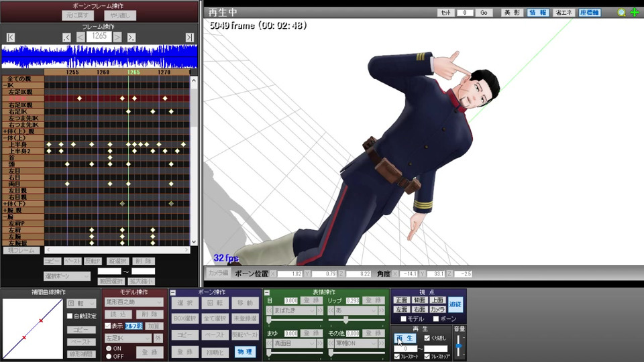This screenshot has height=362, width=644.
Task: Step forward one frame arrow
Action: coord(117,38)
